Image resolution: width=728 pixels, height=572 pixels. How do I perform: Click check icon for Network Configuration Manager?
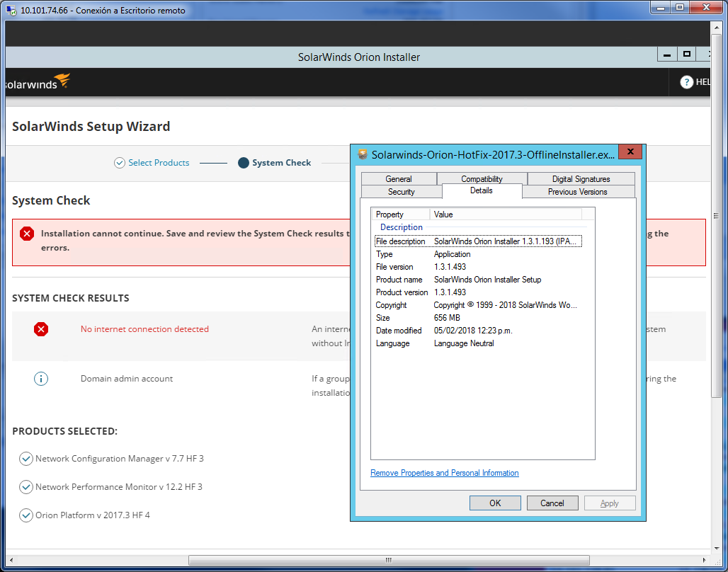click(25, 459)
